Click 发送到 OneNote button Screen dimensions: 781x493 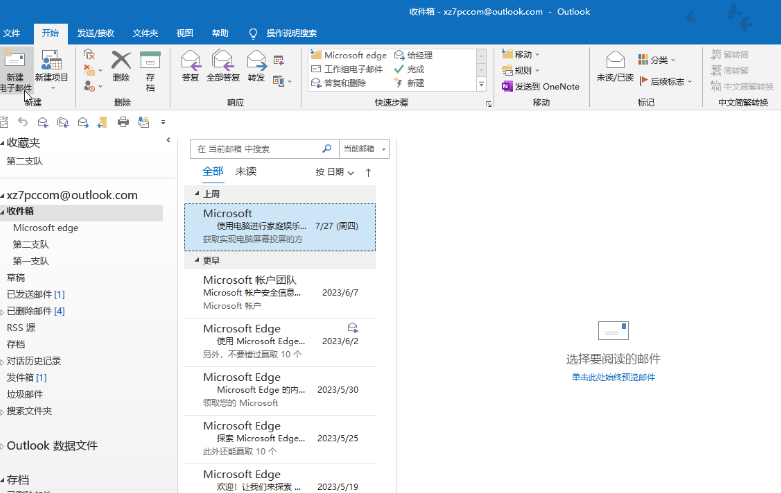point(540,86)
